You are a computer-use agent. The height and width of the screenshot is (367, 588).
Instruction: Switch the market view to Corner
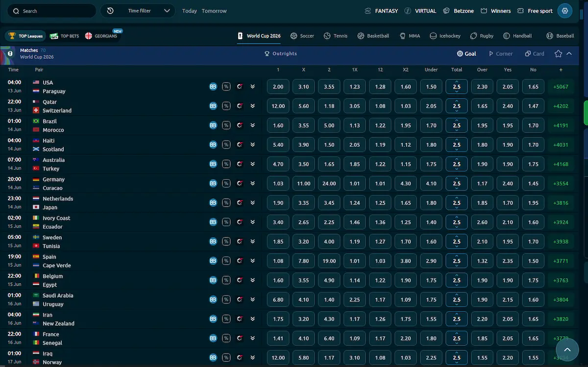click(501, 53)
